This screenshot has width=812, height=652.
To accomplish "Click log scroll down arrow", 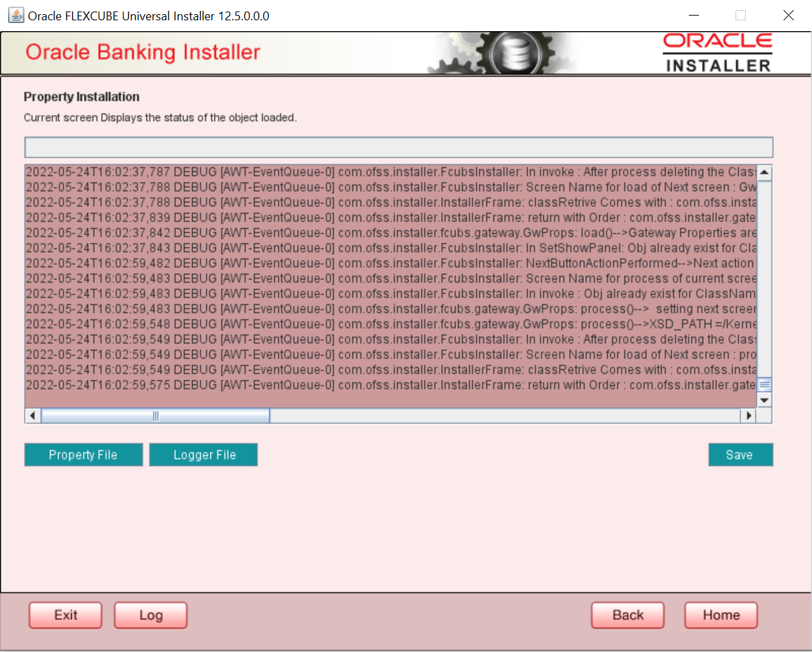I will click(765, 400).
